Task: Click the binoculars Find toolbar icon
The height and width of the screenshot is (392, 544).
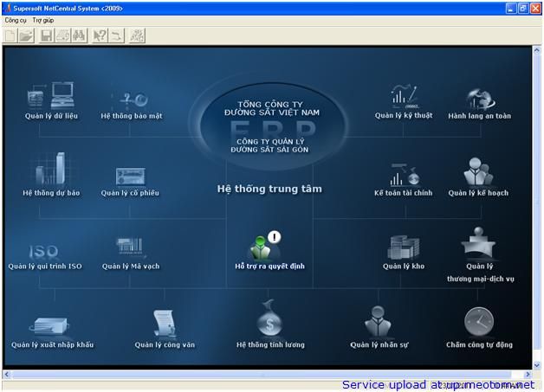Action: (x=79, y=35)
